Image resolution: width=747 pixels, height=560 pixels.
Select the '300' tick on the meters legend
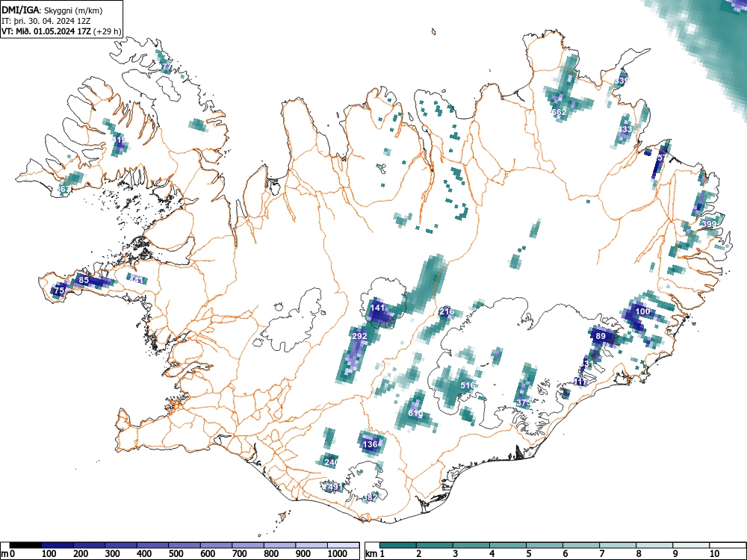pyautogui.click(x=113, y=554)
